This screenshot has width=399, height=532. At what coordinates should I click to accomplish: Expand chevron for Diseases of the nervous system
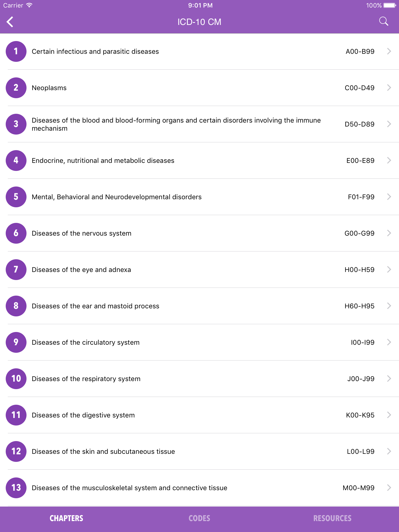pyautogui.click(x=389, y=233)
